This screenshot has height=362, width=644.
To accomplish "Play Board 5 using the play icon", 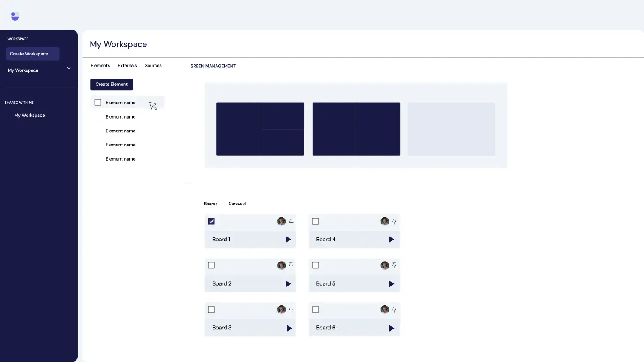I will (392, 283).
